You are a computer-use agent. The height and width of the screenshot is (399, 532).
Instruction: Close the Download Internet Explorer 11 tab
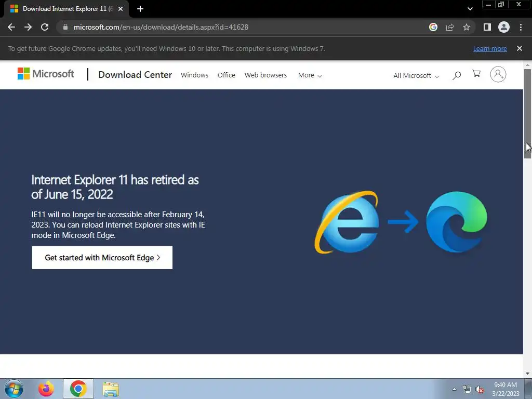(121, 9)
